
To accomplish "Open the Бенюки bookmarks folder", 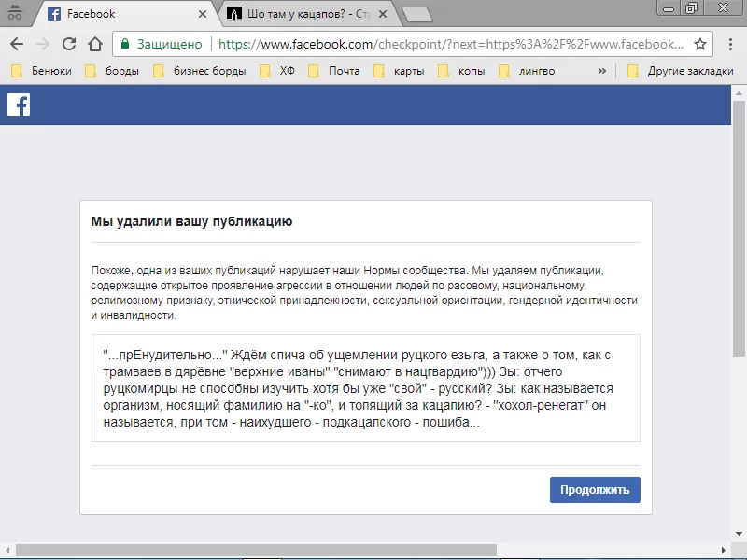I will pyautogui.click(x=41, y=71).
